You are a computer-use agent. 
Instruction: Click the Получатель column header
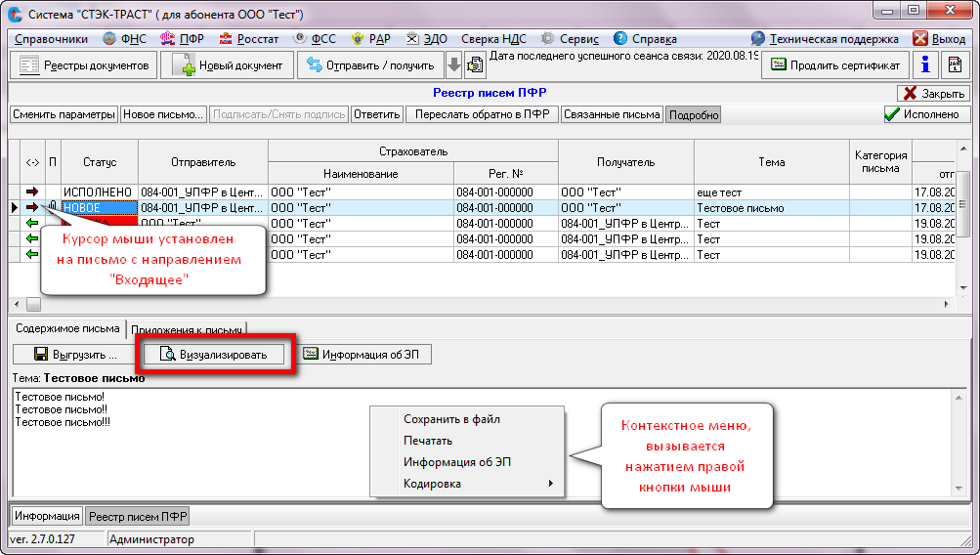[625, 162]
